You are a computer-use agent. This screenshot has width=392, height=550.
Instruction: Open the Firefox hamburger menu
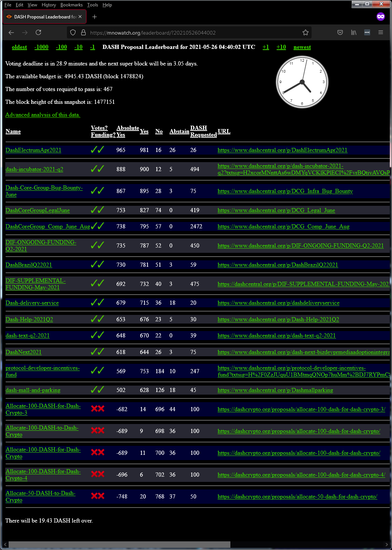coord(381,33)
